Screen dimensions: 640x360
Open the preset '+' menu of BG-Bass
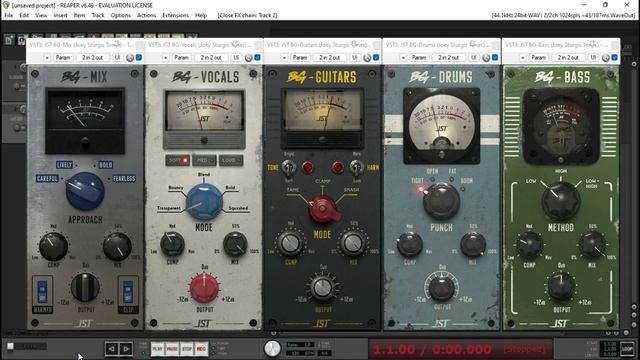coord(522,58)
